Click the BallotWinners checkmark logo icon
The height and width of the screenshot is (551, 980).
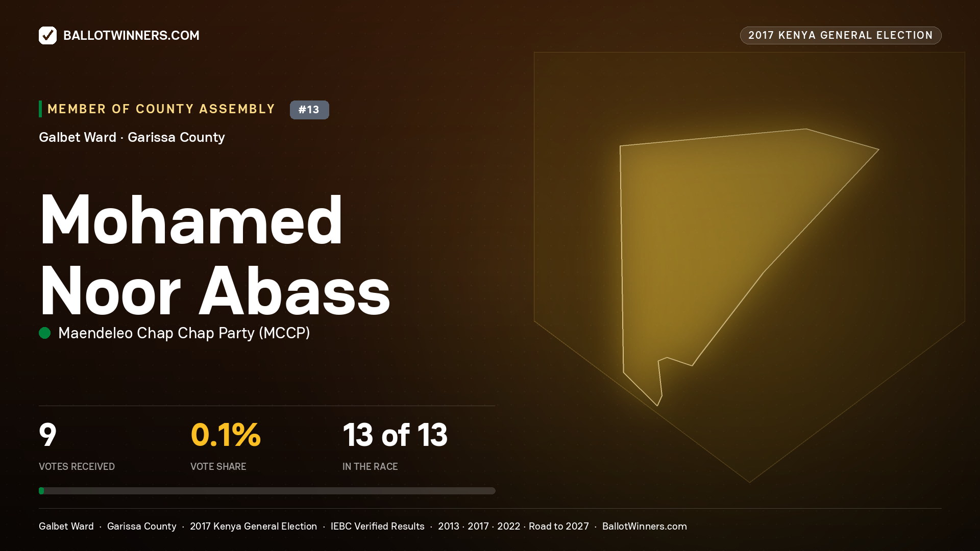47,35
